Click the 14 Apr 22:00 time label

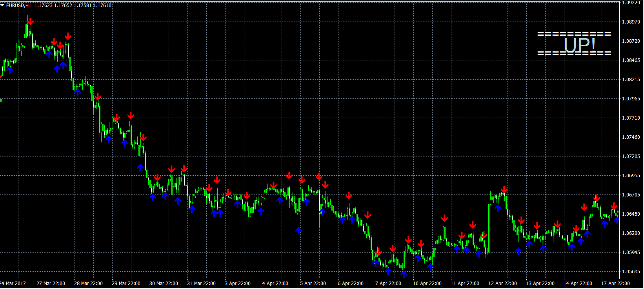pos(578,284)
